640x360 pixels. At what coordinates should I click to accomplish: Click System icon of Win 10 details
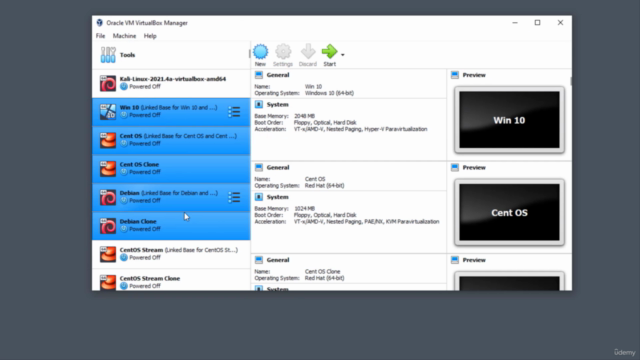(259, 104)
